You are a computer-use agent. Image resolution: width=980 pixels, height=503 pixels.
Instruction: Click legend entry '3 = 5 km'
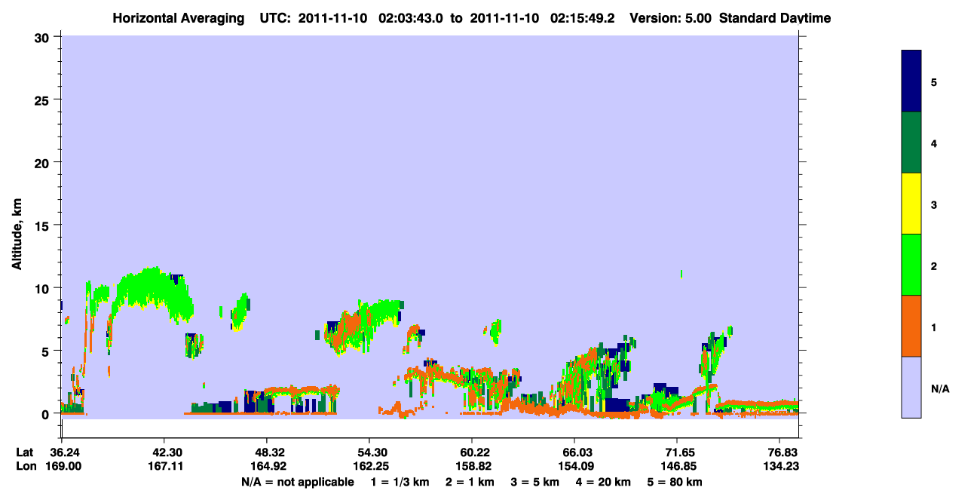[536, 482]
